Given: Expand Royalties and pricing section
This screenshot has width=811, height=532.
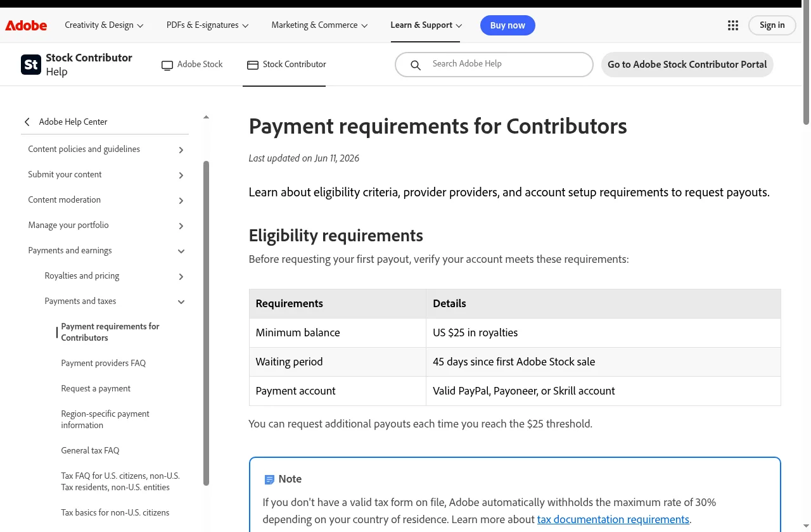Looking at the screenshot, I should click(x=181, y=276).
